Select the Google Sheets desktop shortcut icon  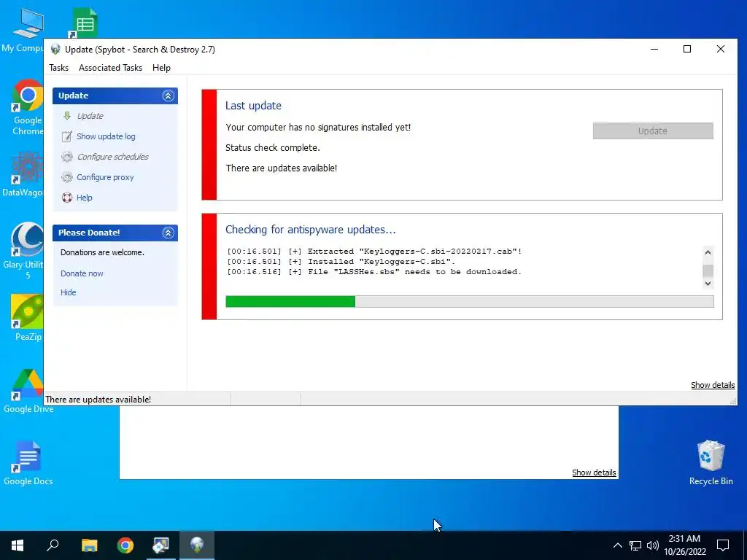(x=85, y=23)
